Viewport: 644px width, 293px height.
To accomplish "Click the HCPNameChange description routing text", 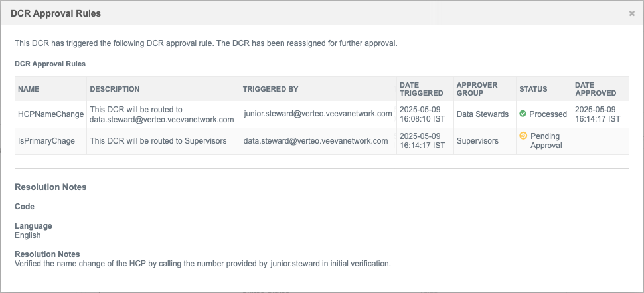I will pos(162,115).
